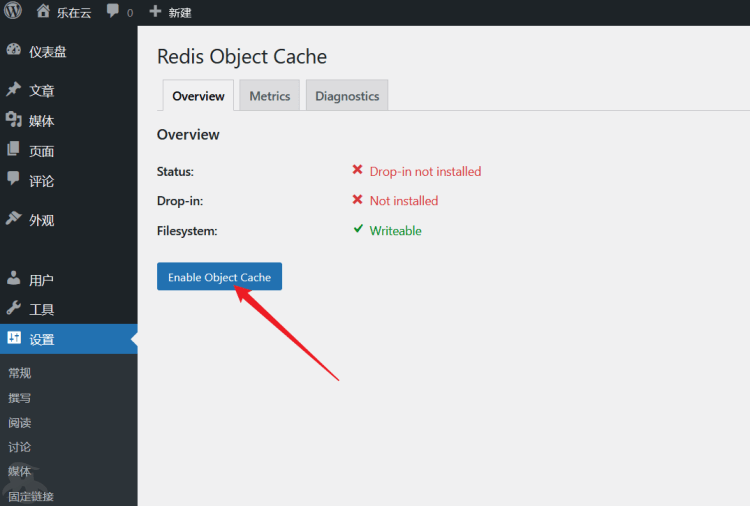Click the red X beside 'Not installed'
Image resolution: width=750 pixels, height=506 pixels.
pos(357,199)
